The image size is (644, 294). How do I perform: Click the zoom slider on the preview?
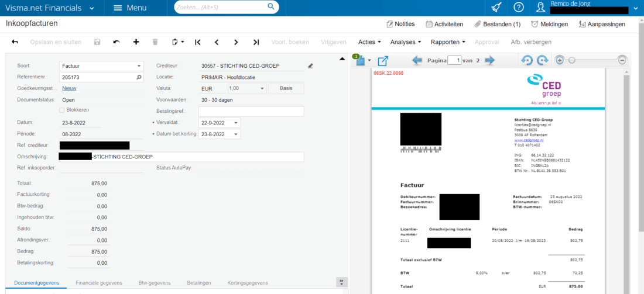coord(591,60)
